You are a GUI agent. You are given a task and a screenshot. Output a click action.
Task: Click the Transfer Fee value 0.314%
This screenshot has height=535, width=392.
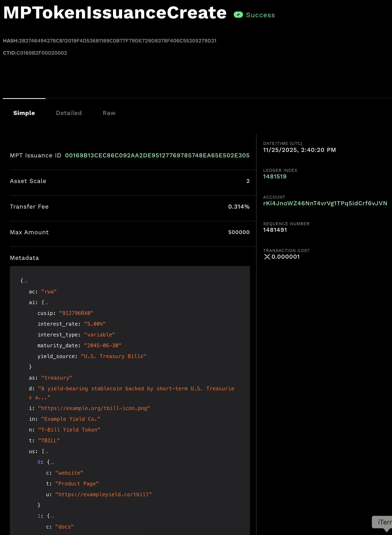239,207
